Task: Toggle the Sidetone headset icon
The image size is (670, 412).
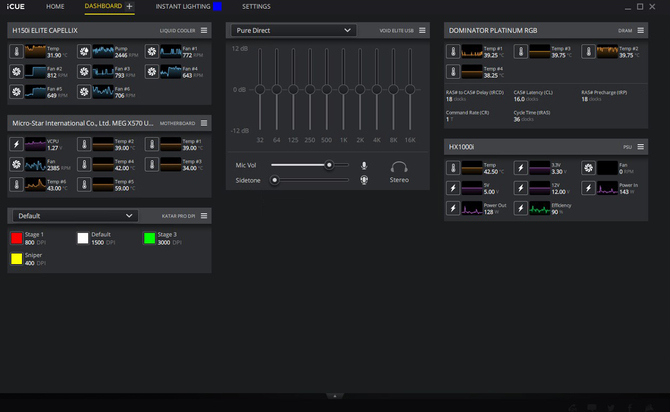Action: (364, 180)
